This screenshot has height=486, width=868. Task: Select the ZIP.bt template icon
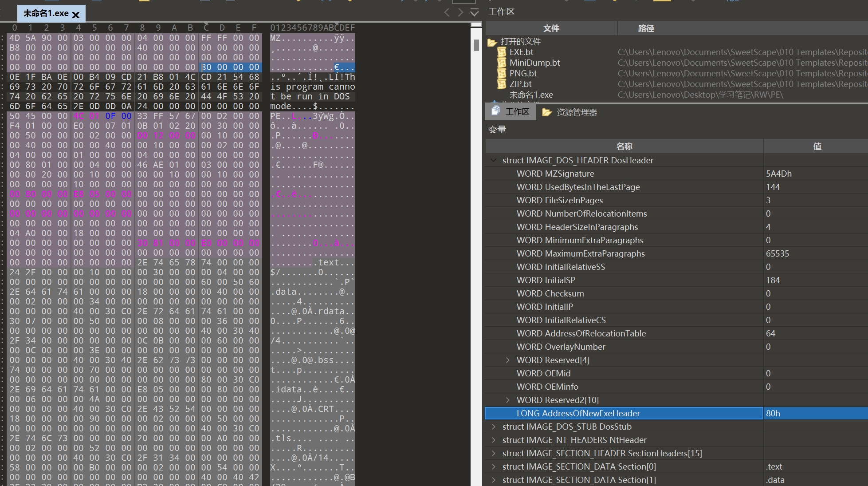coord(502,84)
